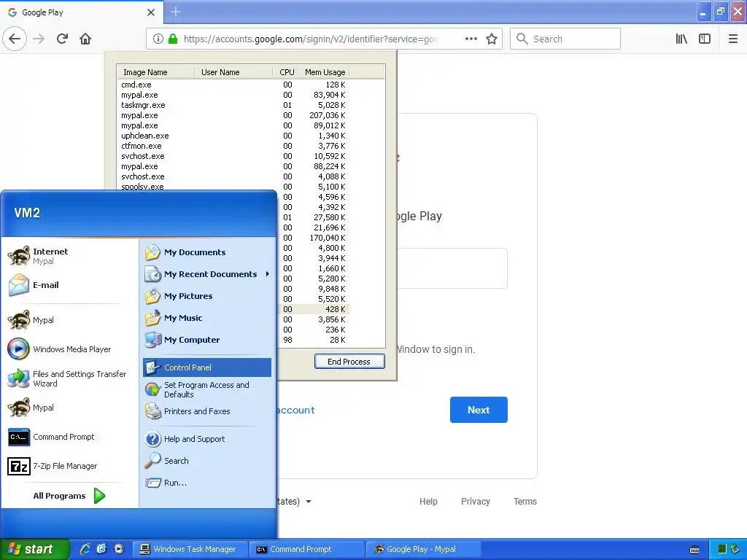Select the process row using 98 CPU

point(314,340)
